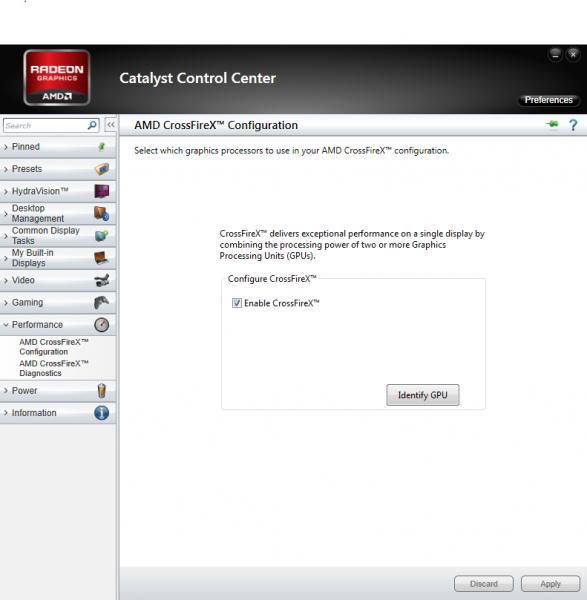587x600 pixels.
Task: Click the Information blue i icon
Action: pos(101,413)
